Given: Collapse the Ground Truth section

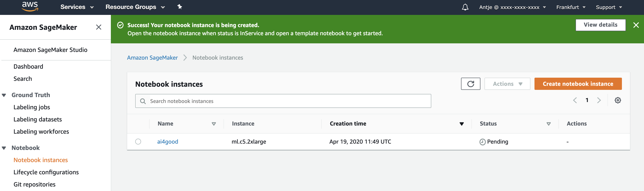Looking at the screenshot, I should [4, 95].
